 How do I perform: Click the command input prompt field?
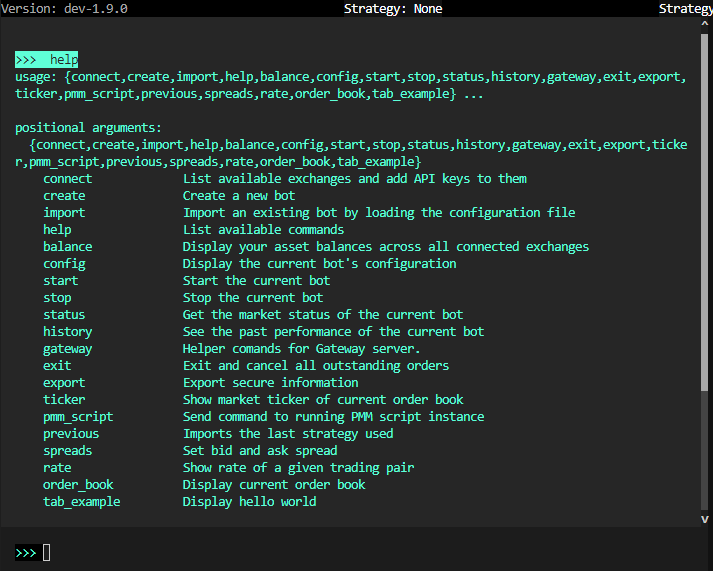pyautogui.click(x=300, y=552)
